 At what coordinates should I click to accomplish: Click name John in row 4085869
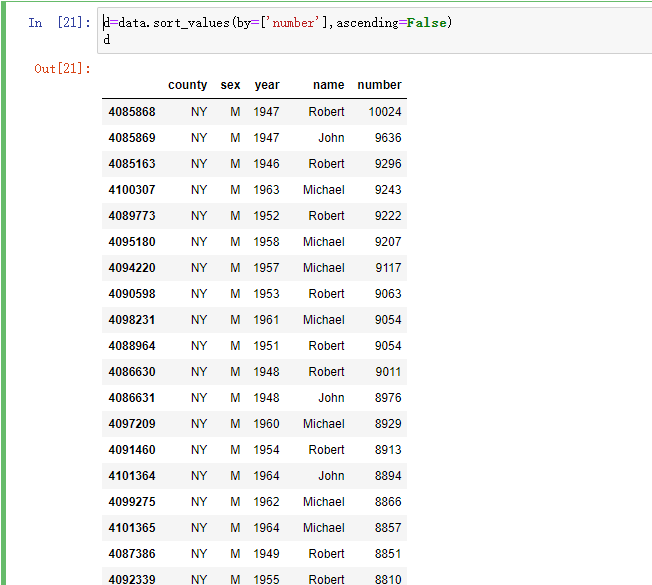[331, 138]
